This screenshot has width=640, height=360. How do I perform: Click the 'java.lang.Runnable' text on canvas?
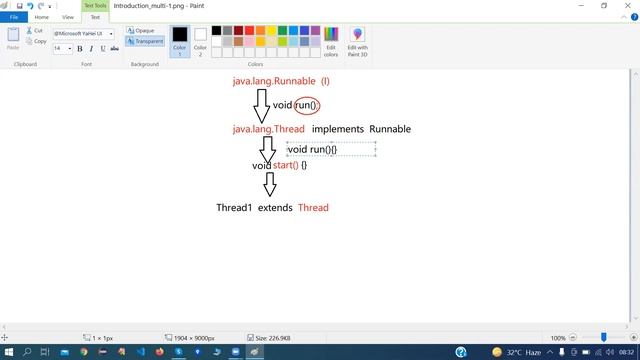tap(274, 81)
